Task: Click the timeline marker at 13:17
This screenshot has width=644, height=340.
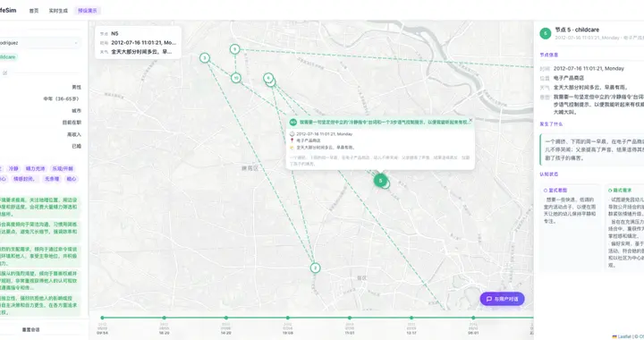Action: [x=411, y=318]
